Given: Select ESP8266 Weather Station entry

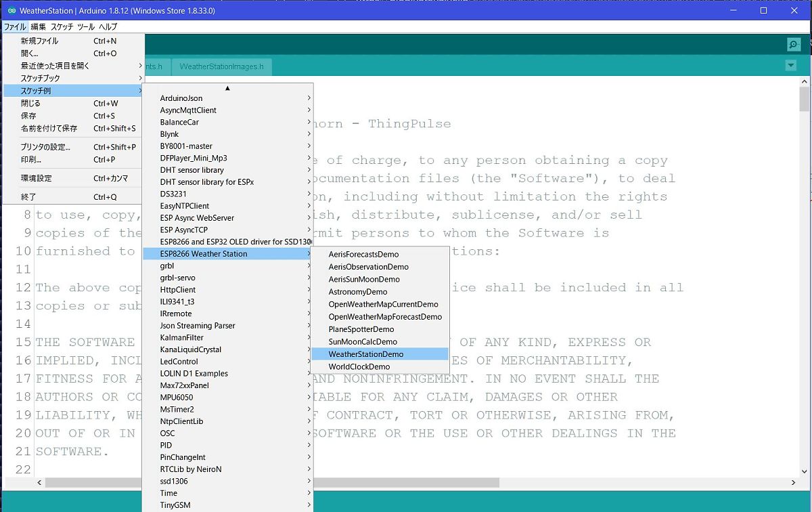Looking at the screenshot, I should pyautogui.click(x=227, y=254).
